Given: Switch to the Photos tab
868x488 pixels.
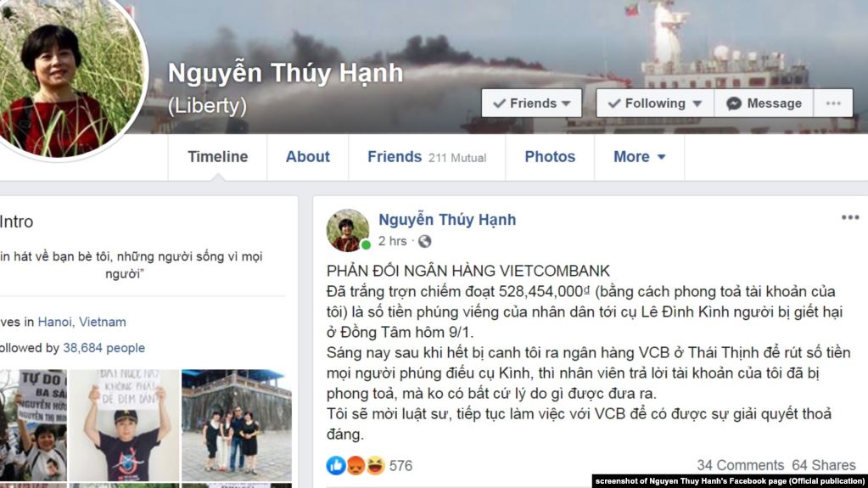Looking at the screenshot, I should [550, 157].
